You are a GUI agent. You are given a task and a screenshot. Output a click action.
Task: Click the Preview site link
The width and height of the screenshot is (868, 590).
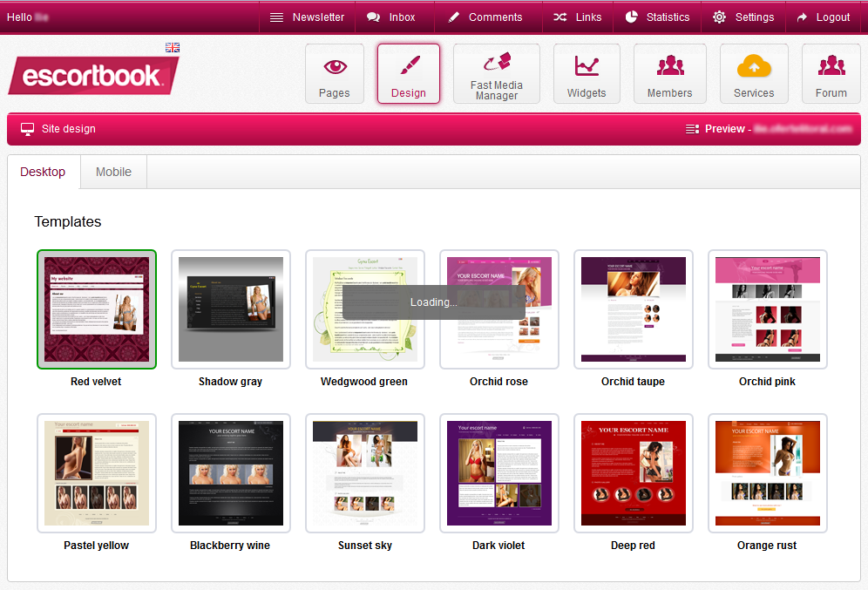[x=767, y=129]
